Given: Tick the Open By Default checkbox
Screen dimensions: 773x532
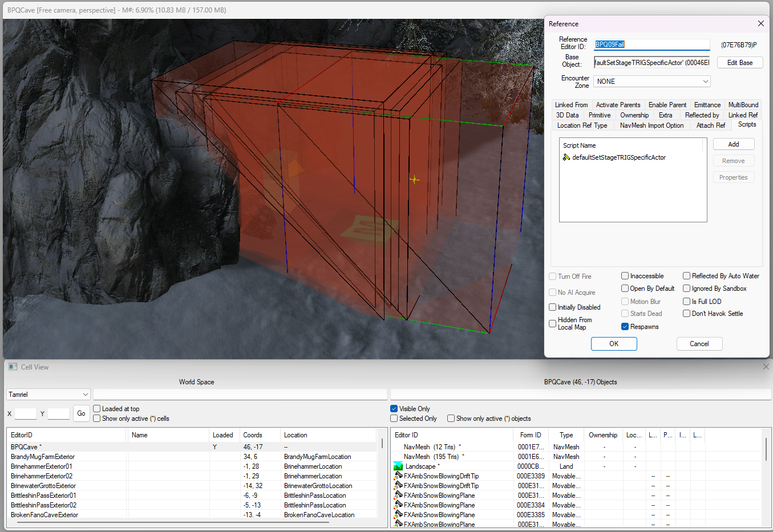Looking at the screenshot, I should [625, 289].
